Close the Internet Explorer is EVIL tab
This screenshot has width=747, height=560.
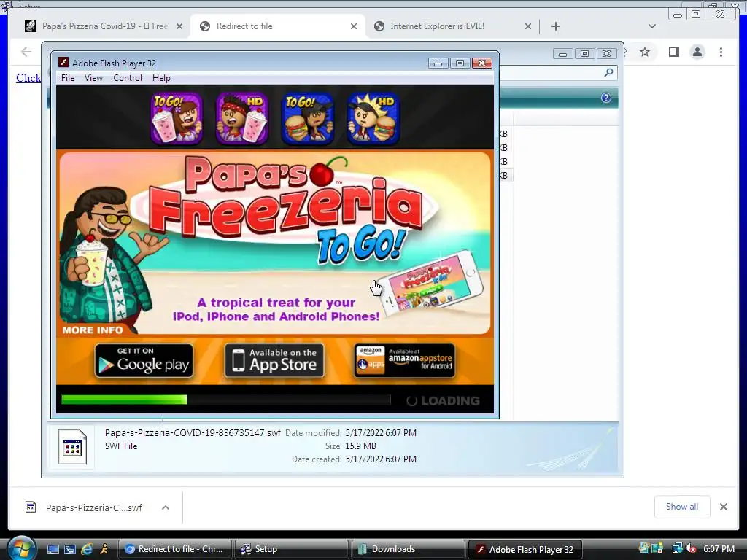click(528, 27)
